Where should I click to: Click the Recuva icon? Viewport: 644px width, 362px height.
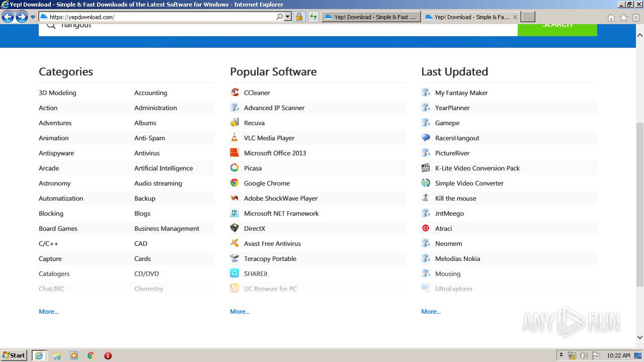click(234, 123)
